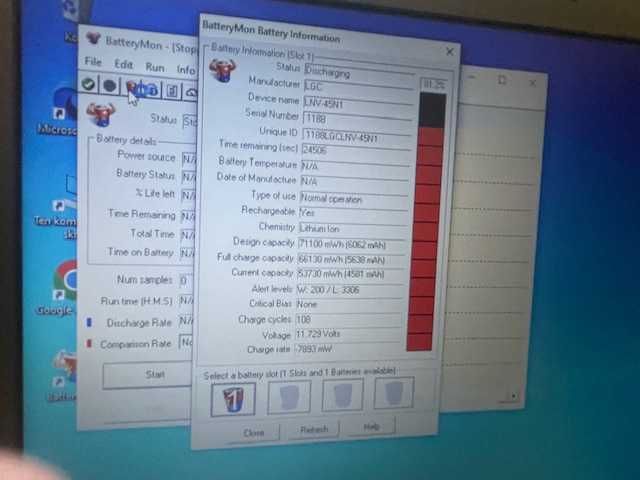Open Microsoft Edge desktop shortcut

(x=65, y=104)
